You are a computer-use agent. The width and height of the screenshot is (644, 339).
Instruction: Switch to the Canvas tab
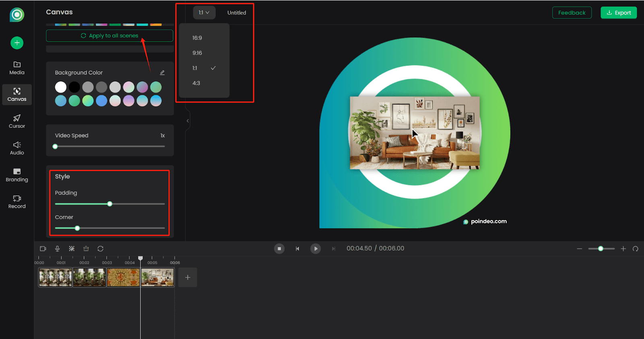tap(17, 95)
